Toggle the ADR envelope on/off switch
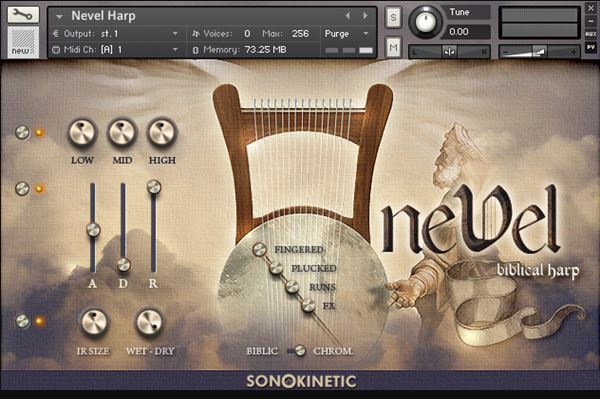Image resolution: width=600 pixels, height=399 pixels. point(23,189)
